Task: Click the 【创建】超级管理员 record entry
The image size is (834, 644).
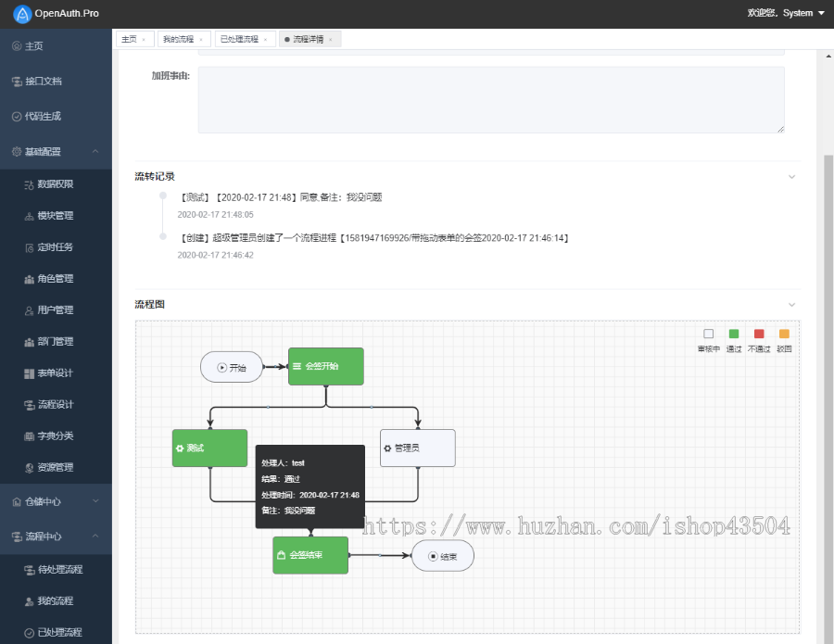Action: click(x=375, y=238)
